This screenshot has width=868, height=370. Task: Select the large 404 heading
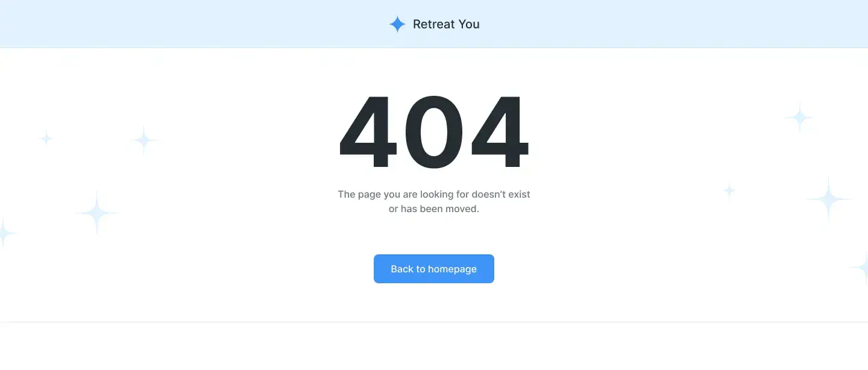click(434, 133)
